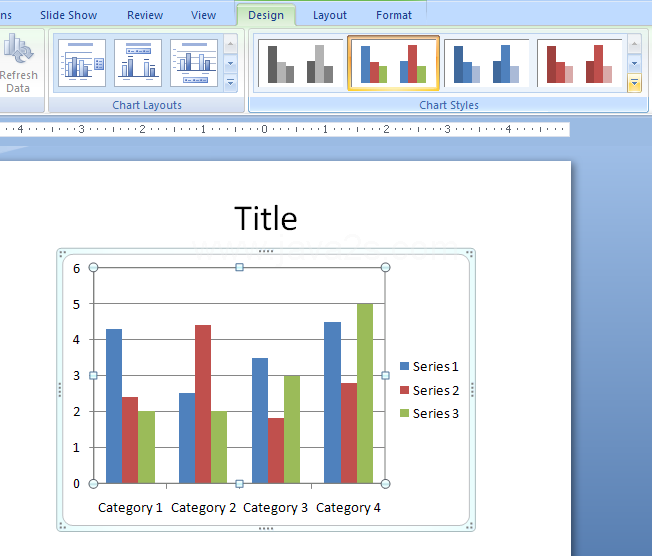This screenshot has height=556, width=652.
Task: Expand the Chart Styles gallery
Action: click(634, 83)
